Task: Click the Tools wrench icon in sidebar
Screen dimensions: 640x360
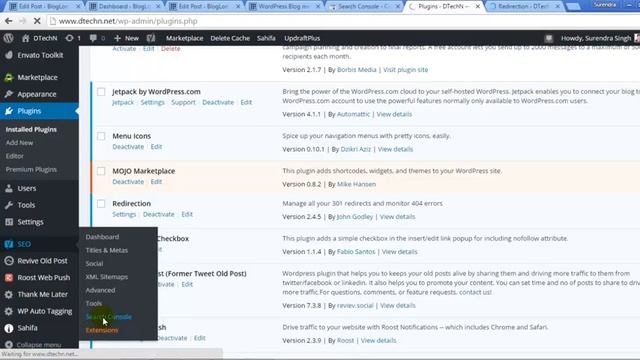Action: coord(9,205)
